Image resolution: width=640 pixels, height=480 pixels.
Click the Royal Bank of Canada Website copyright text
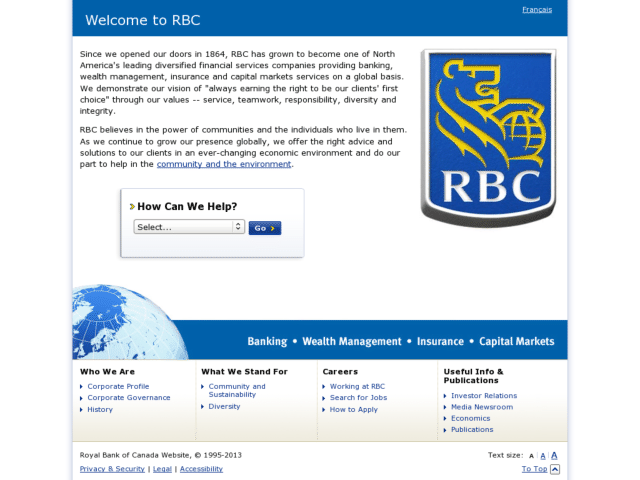pyautogui.click(x=160, y=455)
